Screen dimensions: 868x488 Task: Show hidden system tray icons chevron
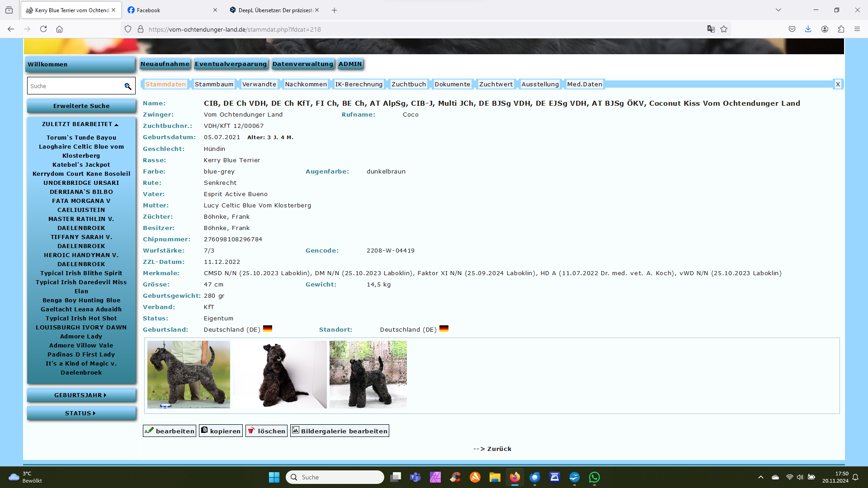[761, 477]
